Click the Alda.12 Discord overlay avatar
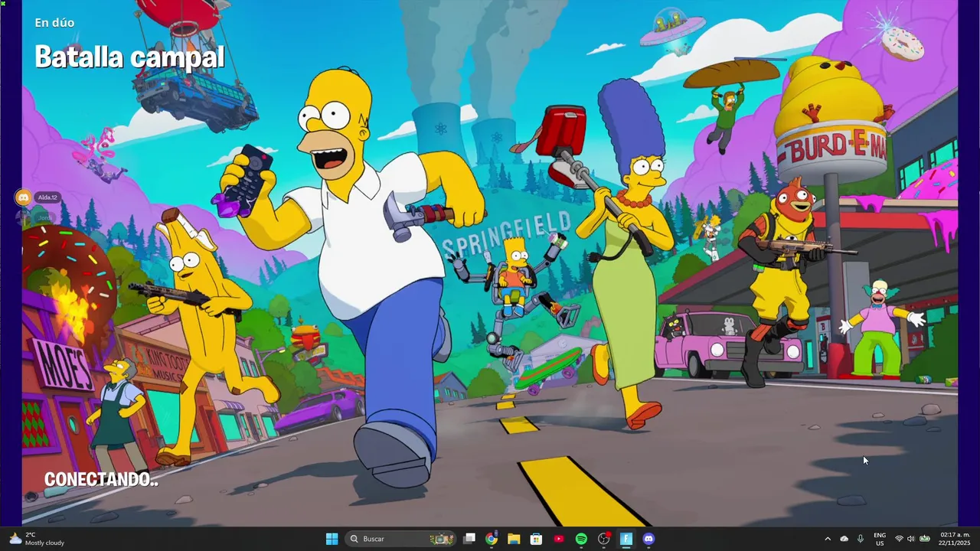This screenshot has width=980, height=551. 23,197
